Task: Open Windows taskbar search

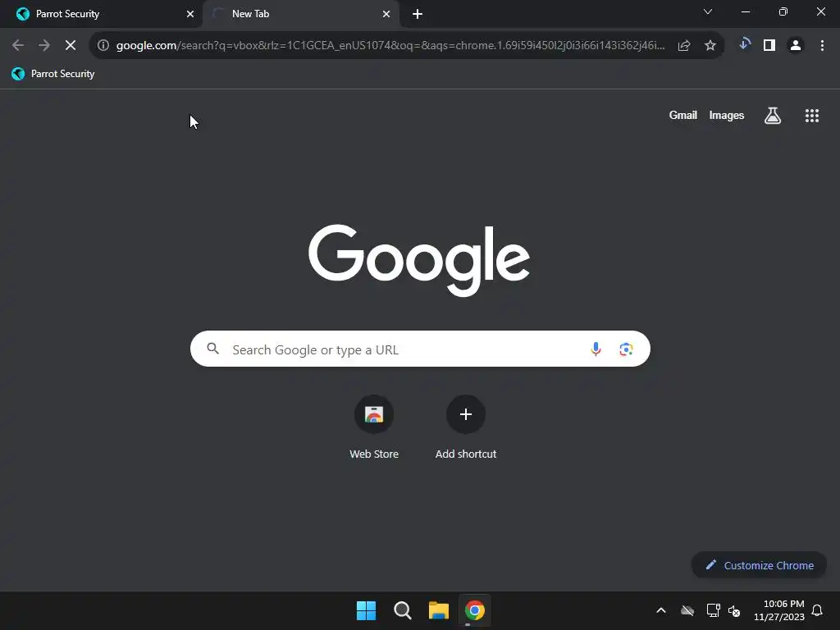Action: tap(402, 610)
